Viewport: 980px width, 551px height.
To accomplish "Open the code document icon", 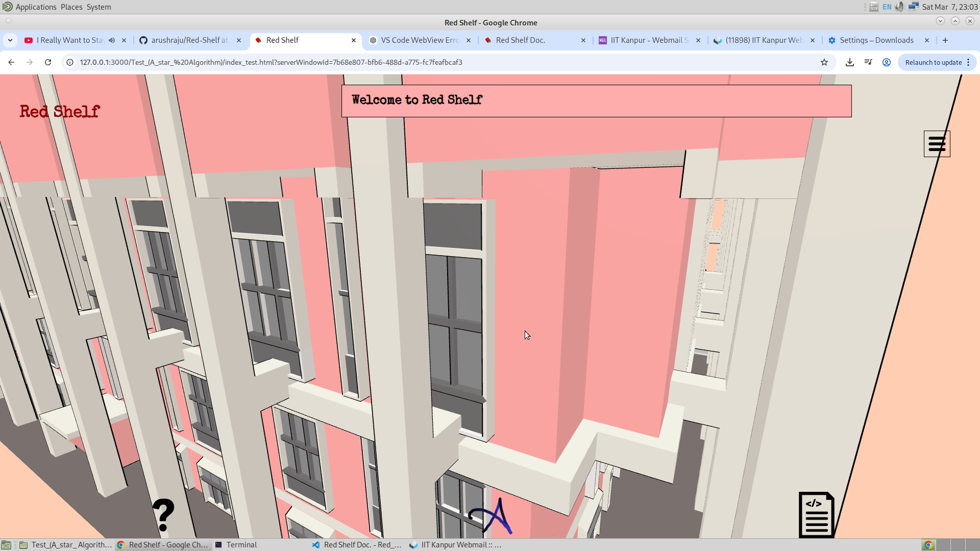I will [x=816, y=514].
